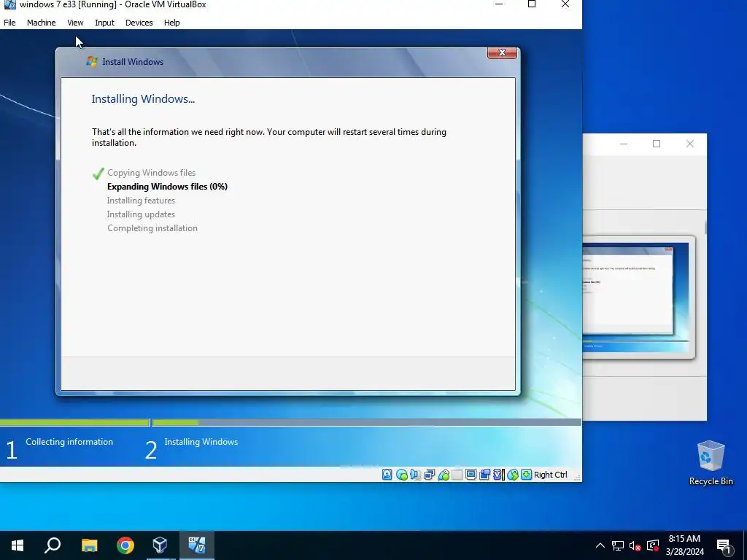Open the Machine menu
Viewport: 747px width, 560px height.
42,23
